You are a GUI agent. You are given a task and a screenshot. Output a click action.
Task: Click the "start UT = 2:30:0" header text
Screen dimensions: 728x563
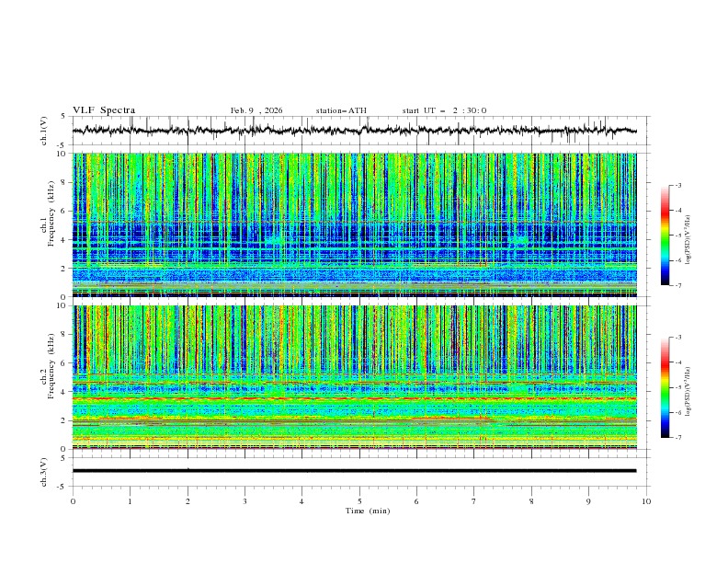coord(444,110)
